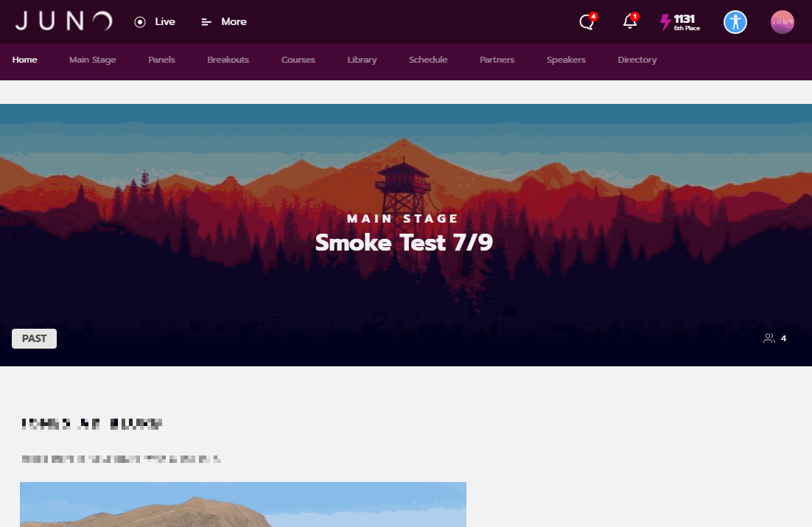Expand the More menu
This screenshot has width=812, height=527.
point(224,22)
